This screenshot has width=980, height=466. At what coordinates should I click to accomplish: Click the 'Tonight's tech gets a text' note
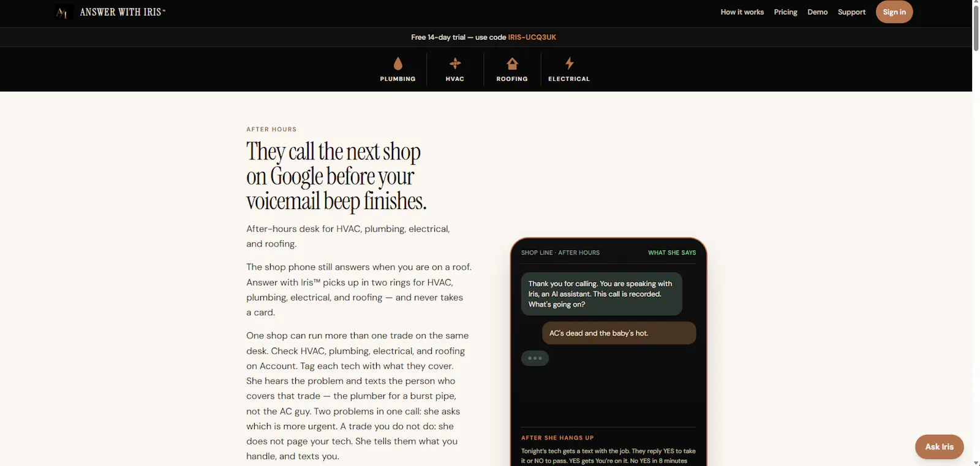click(x=608, y=456)
